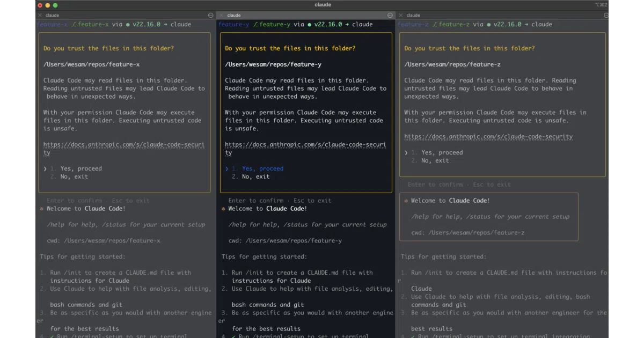The height and width of the screenshot is (338, 644).
Task: Click the '/help for help' line in feature-y pane
Action: pyautogui.click(x=308, y=225)
